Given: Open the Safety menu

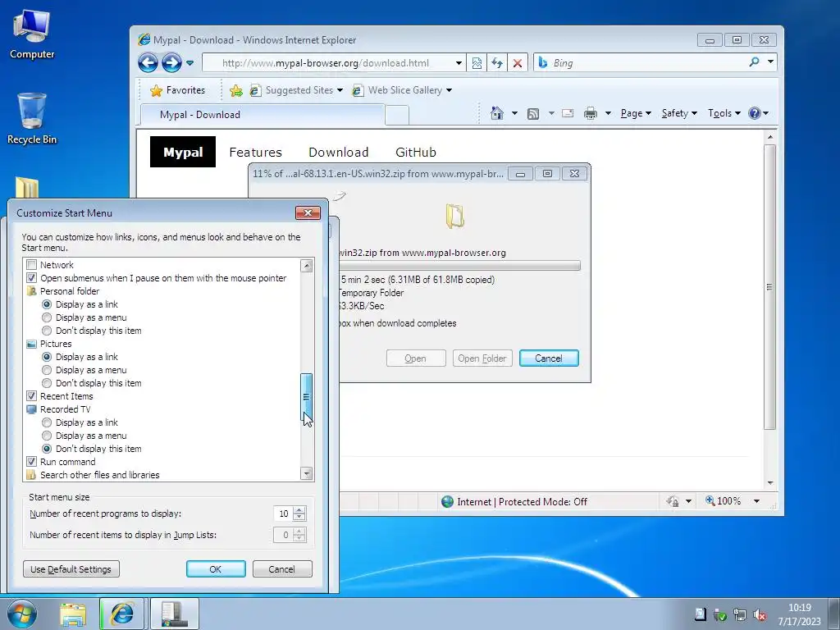Looking at the screenshot, I should [x=679, y=113].
